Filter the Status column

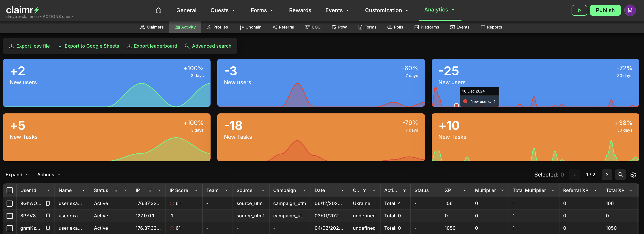(x=116, y=190)
